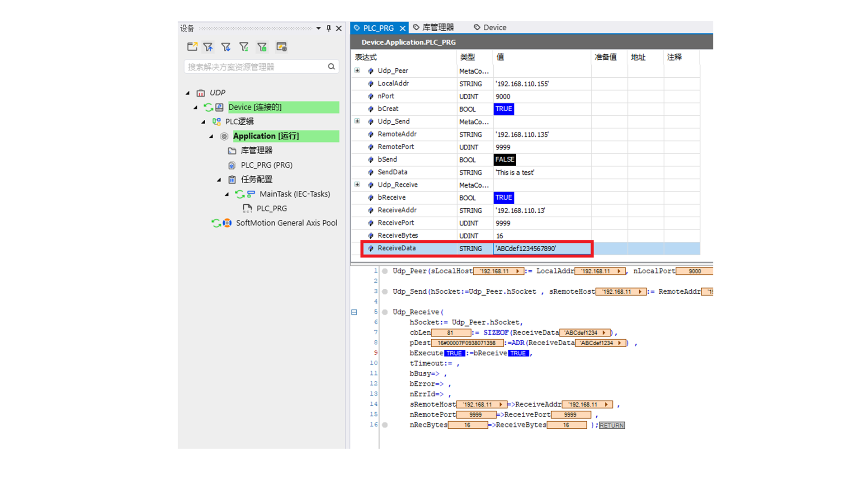
Task: Toggle the bSend FALSE value cell
Action: (x=504, y=160)
